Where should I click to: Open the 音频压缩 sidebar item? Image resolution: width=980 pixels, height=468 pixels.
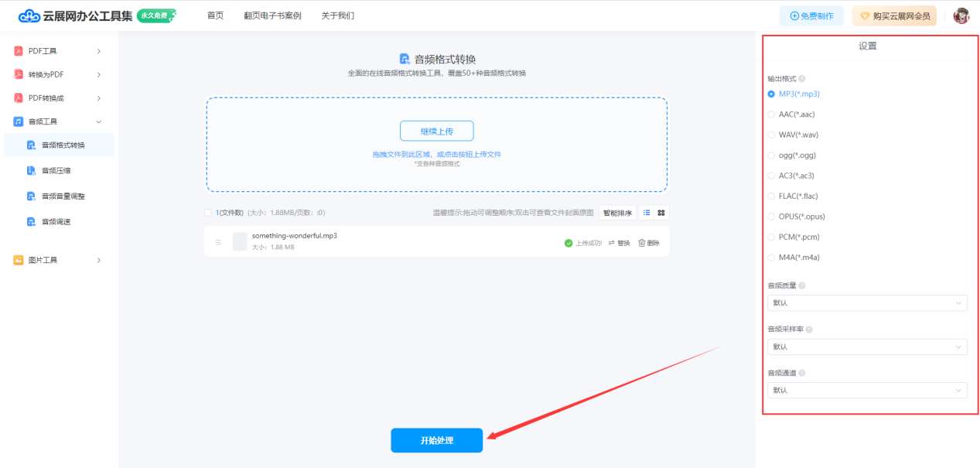(x=59, y=171)
